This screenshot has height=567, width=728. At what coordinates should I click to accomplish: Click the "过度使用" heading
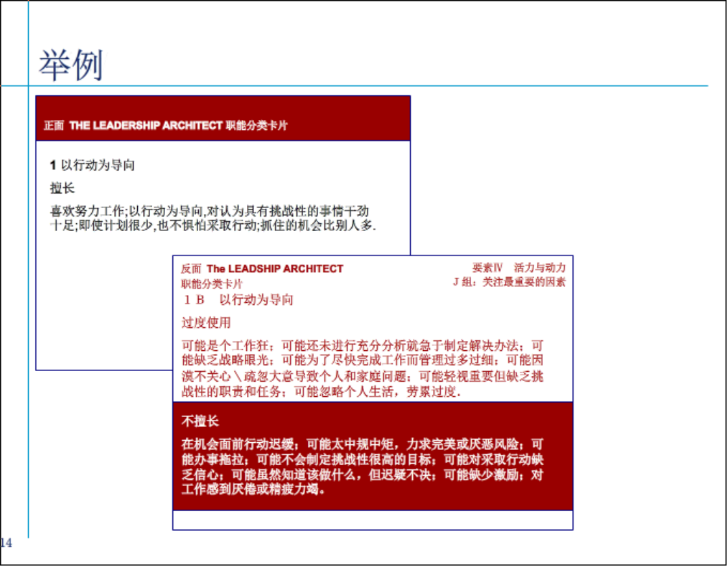pos(207,323)
